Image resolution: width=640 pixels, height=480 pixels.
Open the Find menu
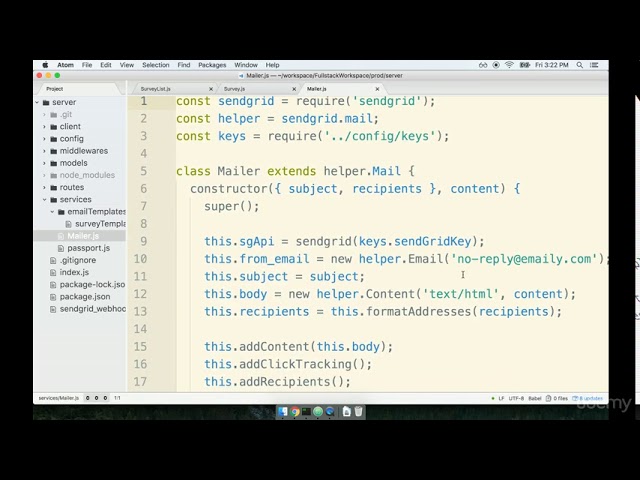[184, 65]
